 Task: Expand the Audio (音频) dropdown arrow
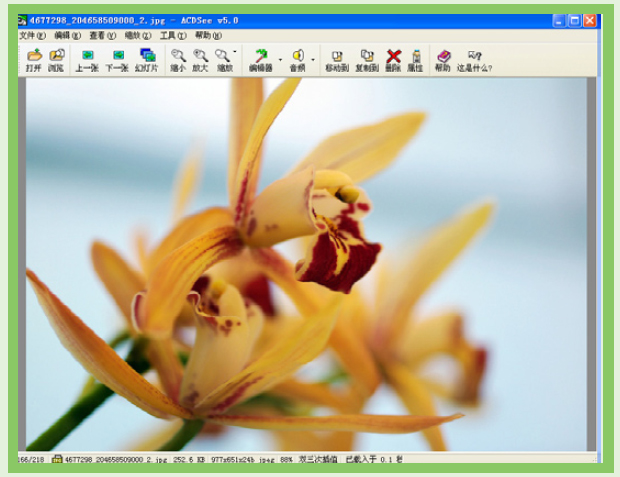tap(313, 59)
